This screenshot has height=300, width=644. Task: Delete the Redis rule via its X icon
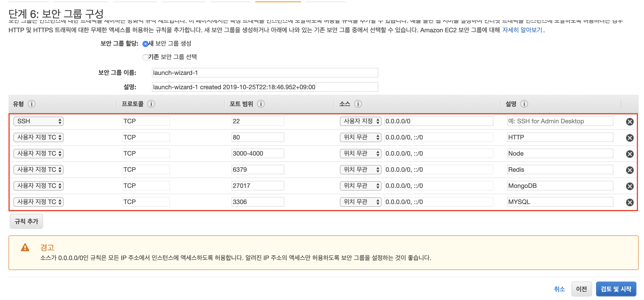tap(629, 170)
